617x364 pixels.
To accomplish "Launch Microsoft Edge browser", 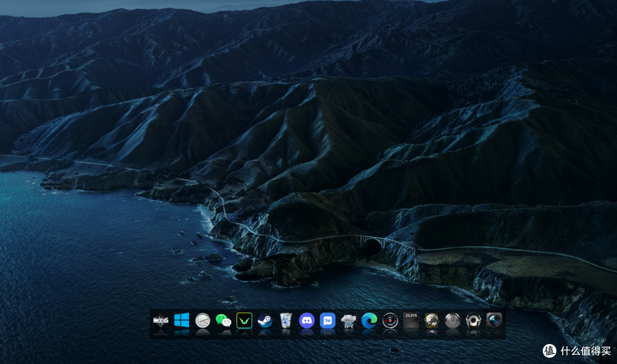I will point(369,321).
